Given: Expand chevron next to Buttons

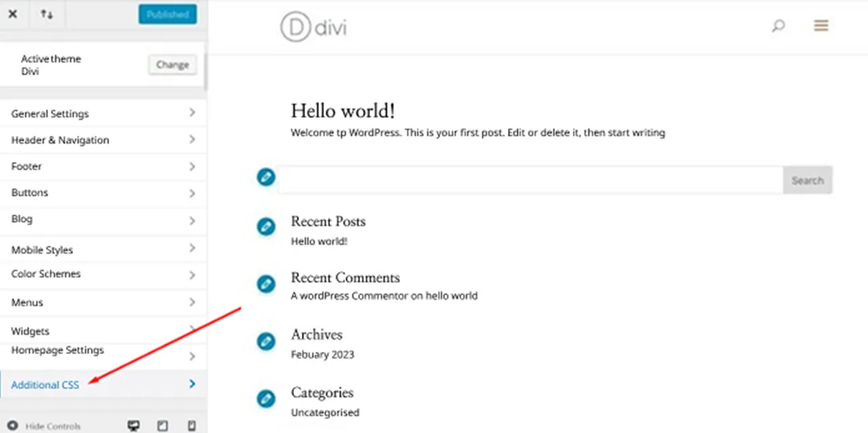Looking at the screenshot, I should click(192, 193).
